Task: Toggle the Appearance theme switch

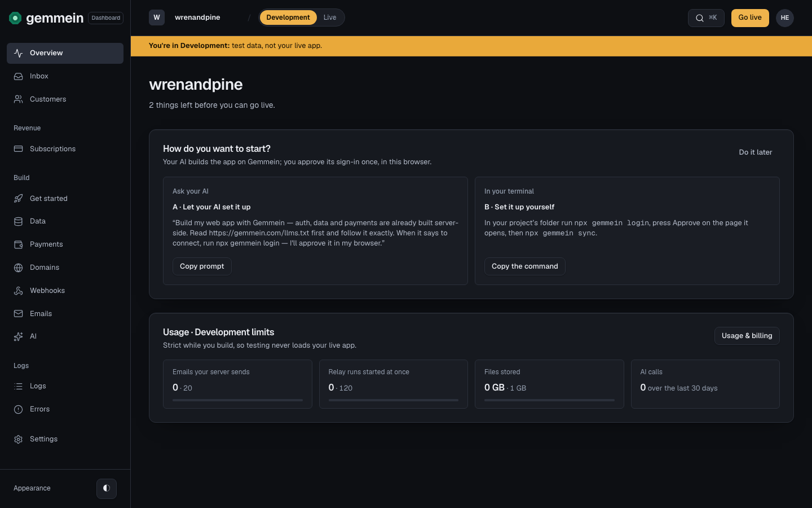Action: click(x=107, y=488)
